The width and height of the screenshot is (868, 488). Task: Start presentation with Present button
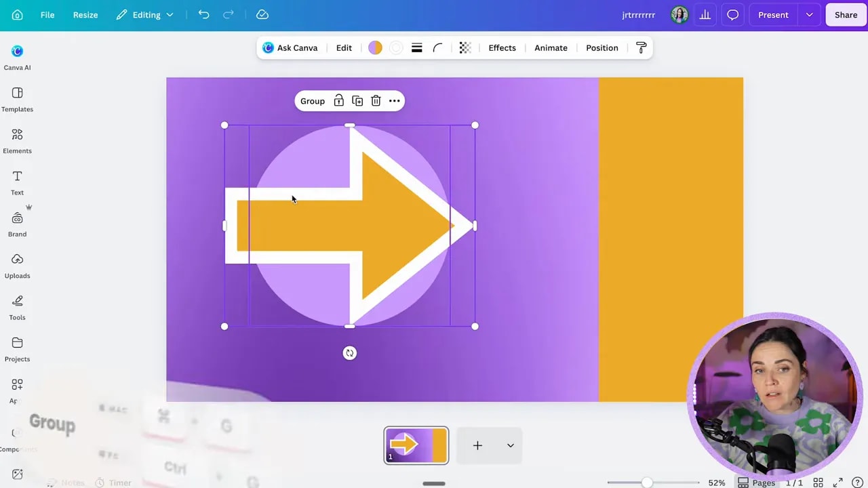[x=773, y=15]
